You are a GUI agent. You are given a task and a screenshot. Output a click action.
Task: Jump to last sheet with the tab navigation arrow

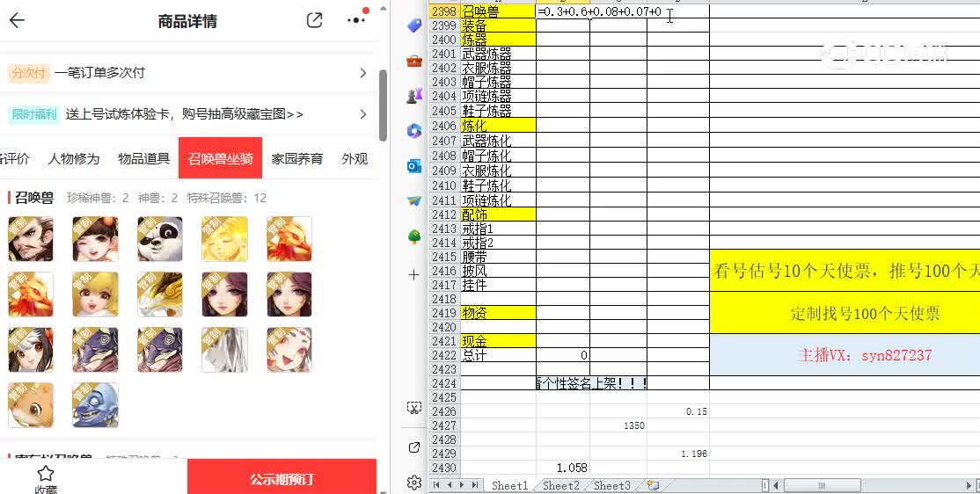point(475,485)
